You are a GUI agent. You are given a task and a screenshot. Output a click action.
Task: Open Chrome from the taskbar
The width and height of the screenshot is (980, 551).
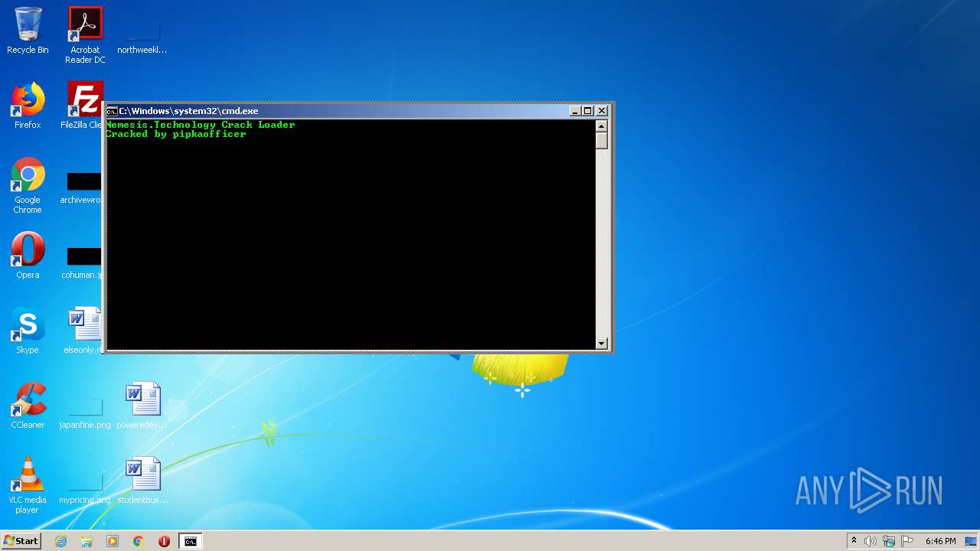pyautogui.click(x=139, y=541)
